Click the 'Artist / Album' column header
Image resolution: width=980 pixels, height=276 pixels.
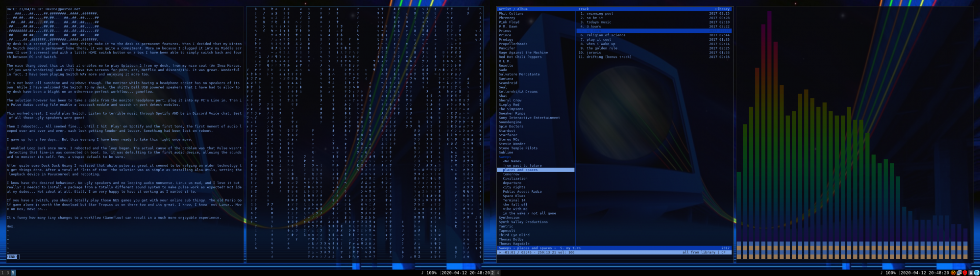click(x=513, y=9)
